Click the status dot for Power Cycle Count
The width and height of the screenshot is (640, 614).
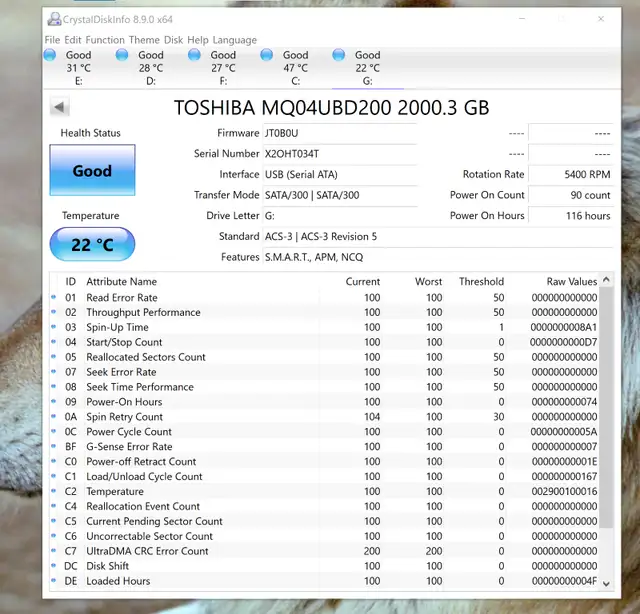pyautogui.click(x=53, y=431)
